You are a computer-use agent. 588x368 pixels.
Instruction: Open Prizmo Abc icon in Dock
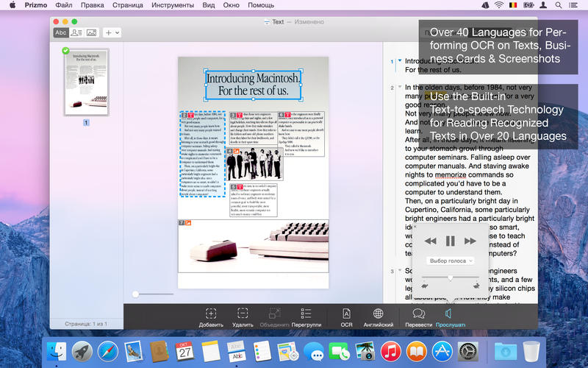[x=237, y=352]
